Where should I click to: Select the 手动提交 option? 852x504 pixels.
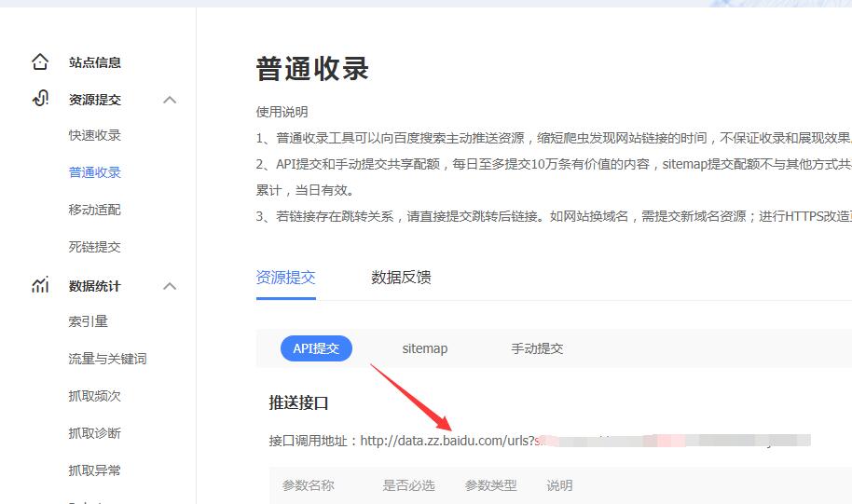tap(537, 348)
